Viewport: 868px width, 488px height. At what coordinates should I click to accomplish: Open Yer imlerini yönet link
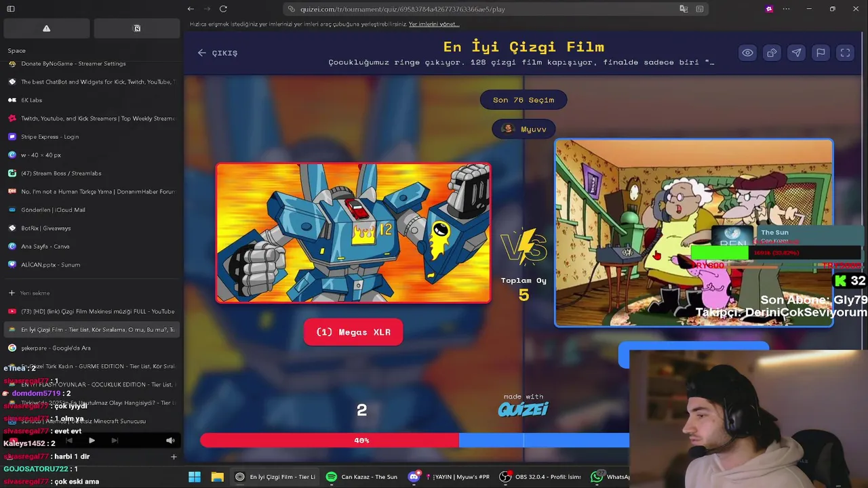[434, 24]
